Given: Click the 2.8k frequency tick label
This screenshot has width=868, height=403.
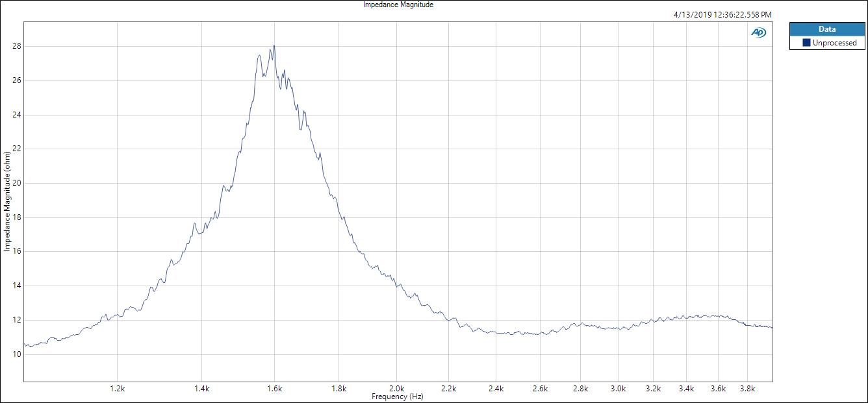Looking at the screenshot, I should tap(581, 389).
